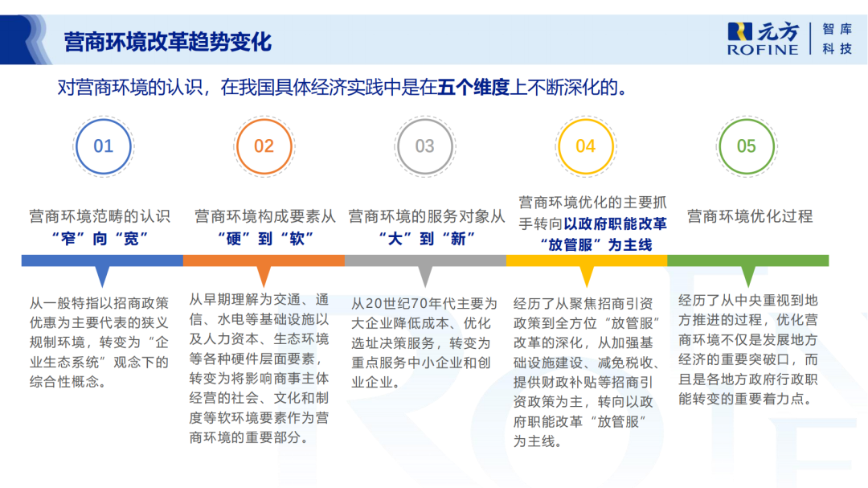868x488 pixels.
Task: Select the green circle numbered 05
Action: 746,146
